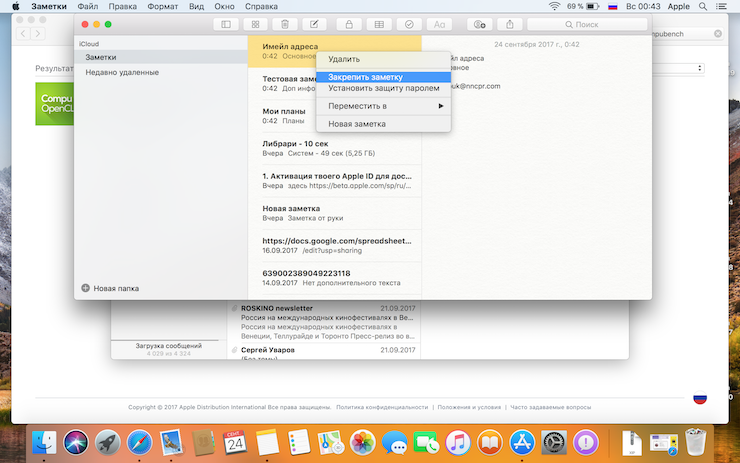Click Часто задаваемые вопросы footer link

tap(550, 407)
